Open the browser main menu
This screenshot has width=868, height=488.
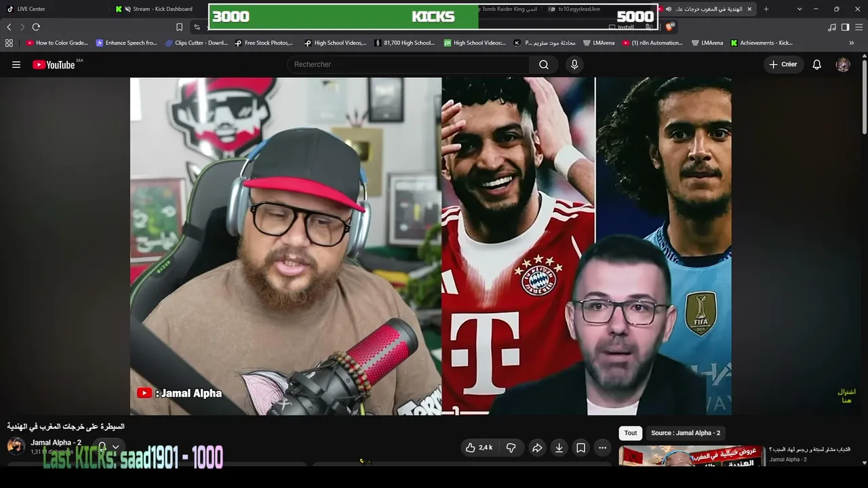click(x=859, y=27)
